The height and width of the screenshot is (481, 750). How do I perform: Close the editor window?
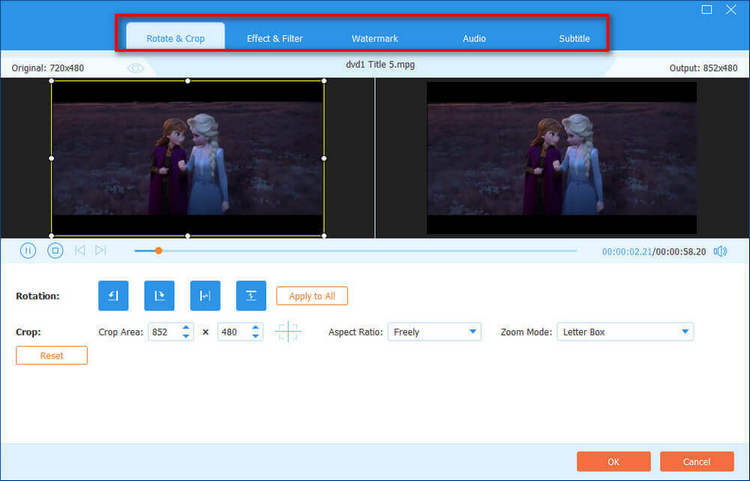[731, 10]
